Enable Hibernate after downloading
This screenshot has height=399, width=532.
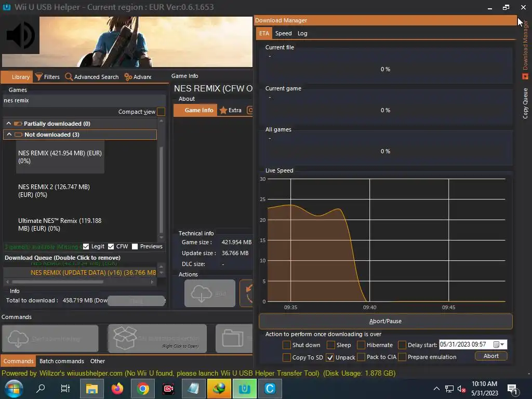coord(361,345)
